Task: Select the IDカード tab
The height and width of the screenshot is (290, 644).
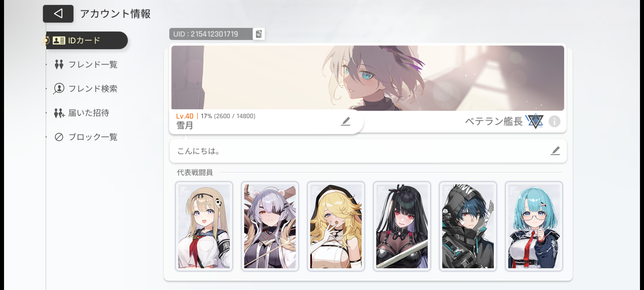Action: [86, 40]
